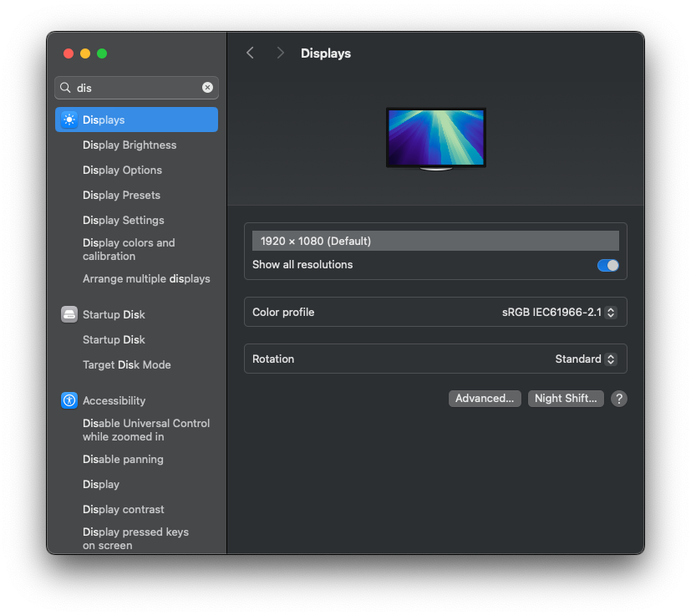Screen dimensions: 691x616
Task: Open Disable Universal Control while zoomed in
Action: click(x=146, y=430)
